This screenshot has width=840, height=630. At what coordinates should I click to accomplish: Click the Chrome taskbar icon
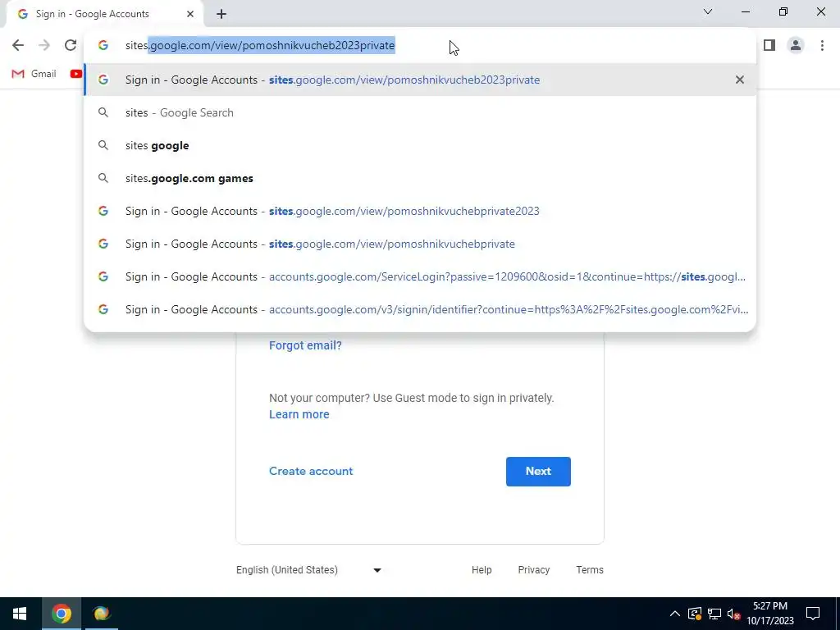click(61, 614)
